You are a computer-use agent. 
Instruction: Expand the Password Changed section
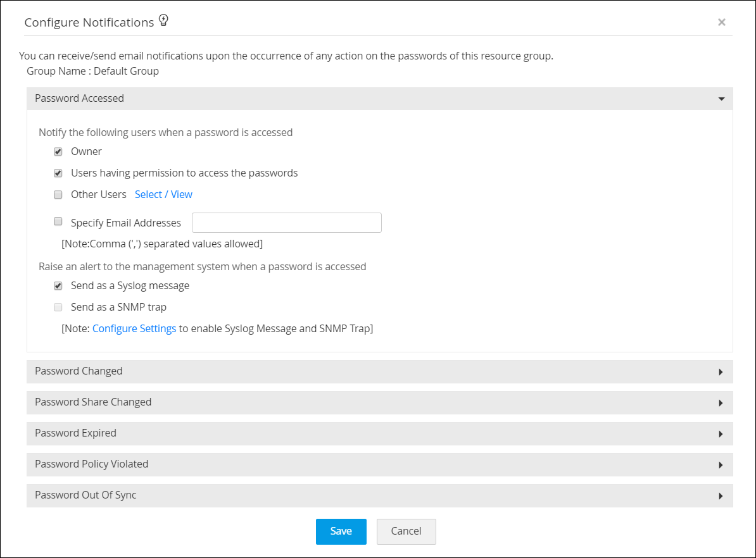(379, 371)
